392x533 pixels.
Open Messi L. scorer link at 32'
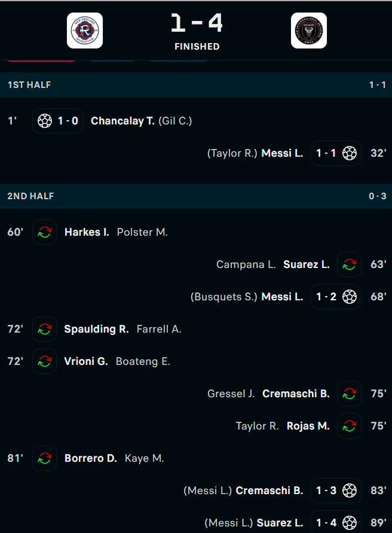282,153
